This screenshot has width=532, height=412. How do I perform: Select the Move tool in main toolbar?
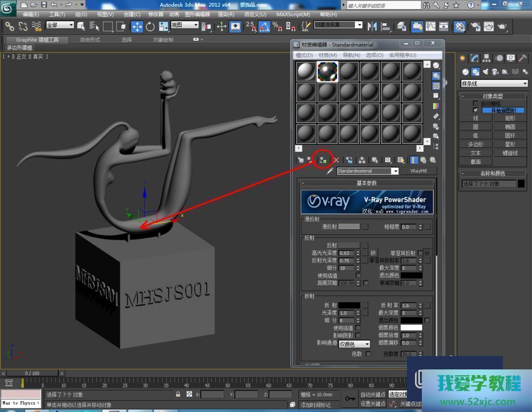(137, 26)
